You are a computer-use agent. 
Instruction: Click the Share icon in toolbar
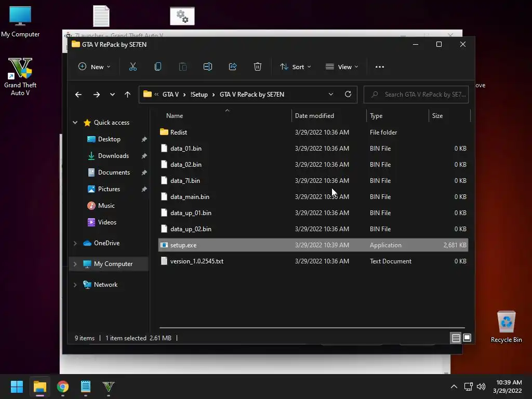point(233,67)
